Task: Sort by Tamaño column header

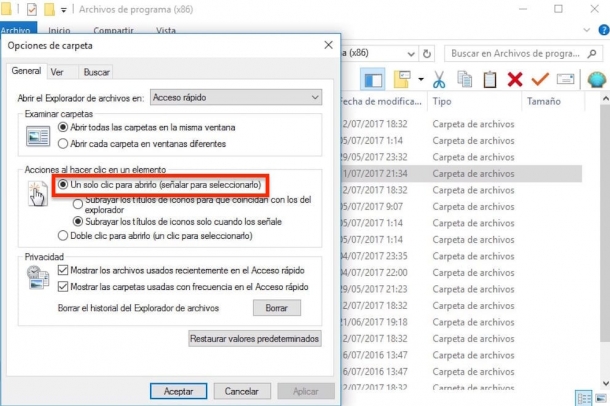Action: (x=552, y=102)
